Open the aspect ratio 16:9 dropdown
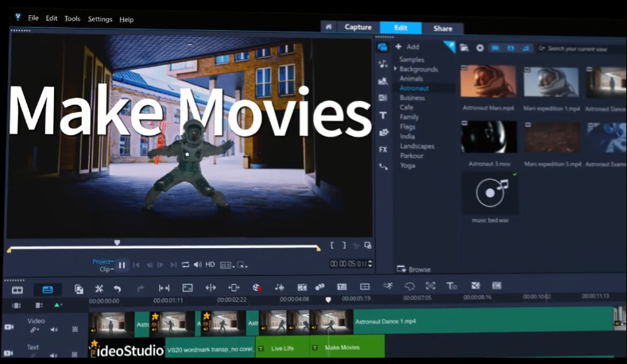Screen dimensions: 627x364 pos(226,265)
